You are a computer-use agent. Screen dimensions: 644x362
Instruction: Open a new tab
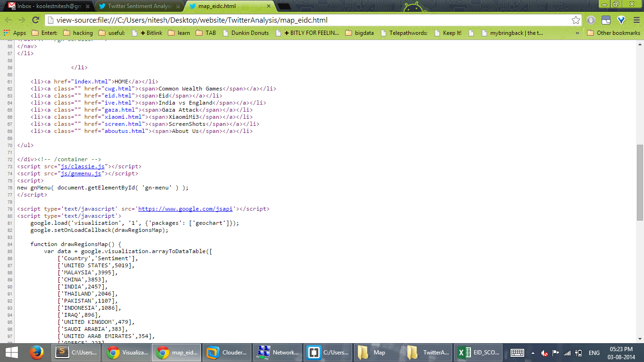click(x=284, y=7)
